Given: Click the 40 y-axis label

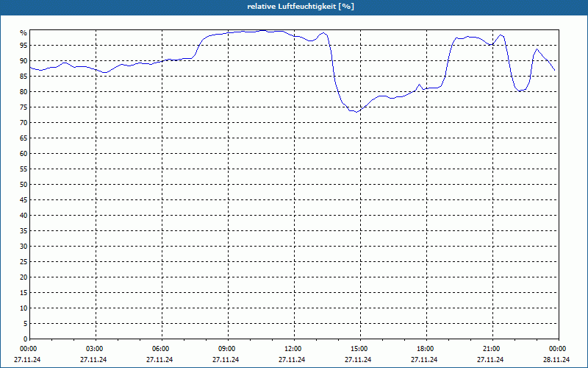Looking at the screenshot, I should (x=24, y=216).
